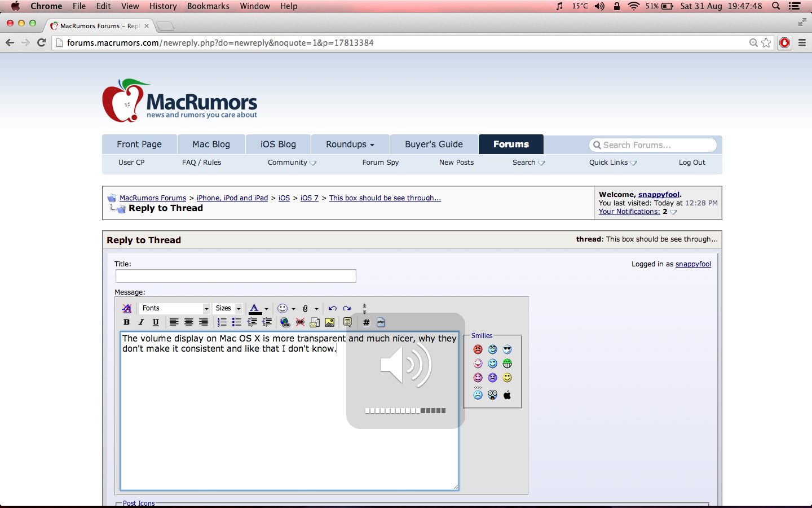Click the Title input field

(236, 276)
